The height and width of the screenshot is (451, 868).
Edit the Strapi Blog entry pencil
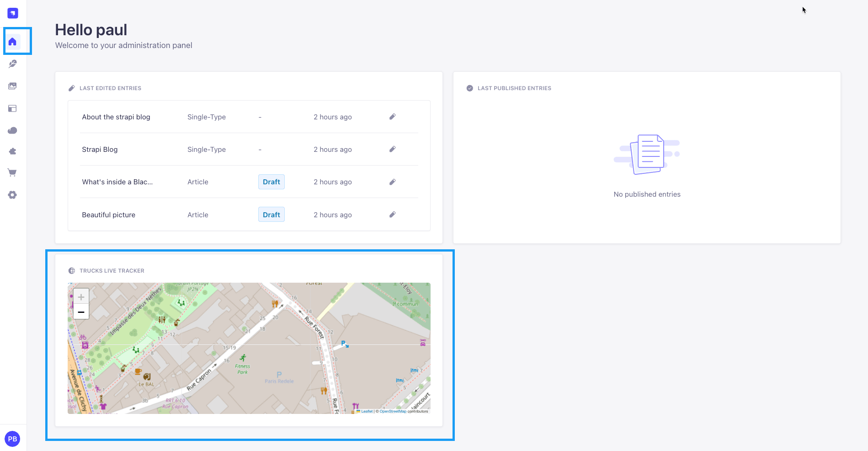(x=392, y=149)
